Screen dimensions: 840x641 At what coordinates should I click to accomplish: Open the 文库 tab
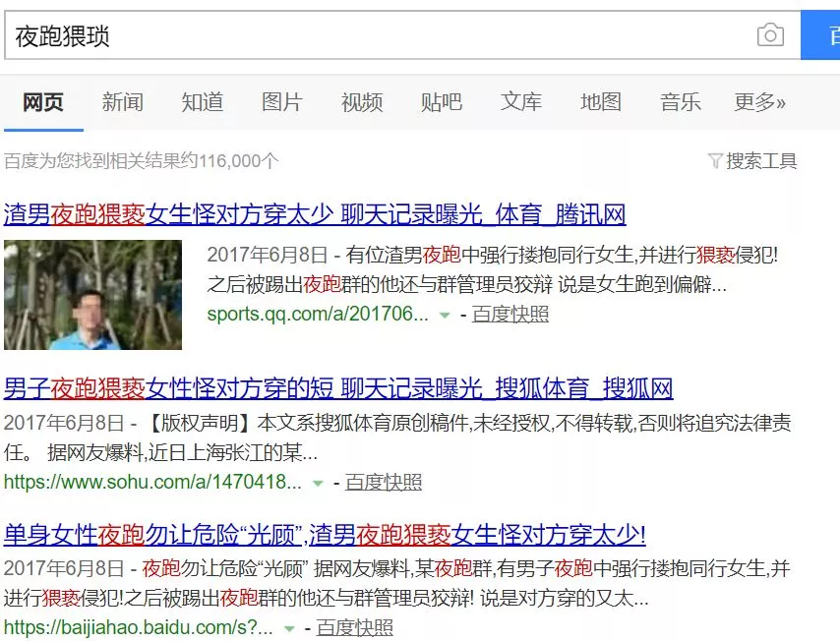coord(521,101)
